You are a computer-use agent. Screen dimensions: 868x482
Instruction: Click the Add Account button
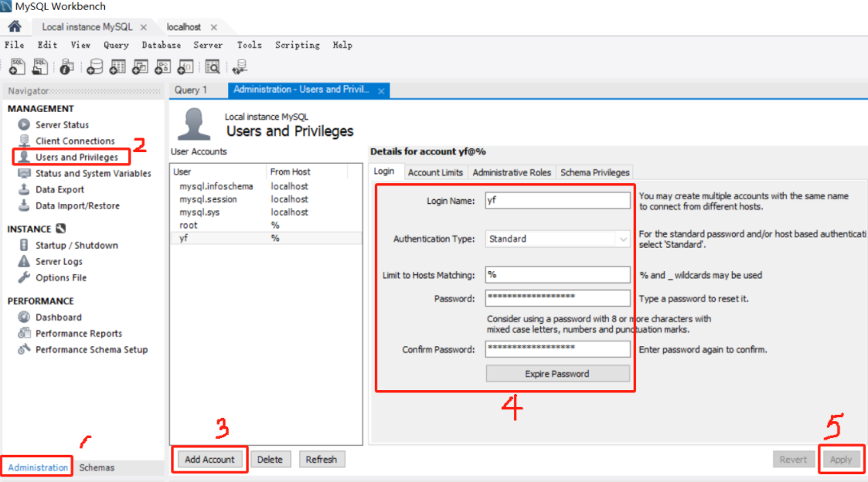point(209,460)
